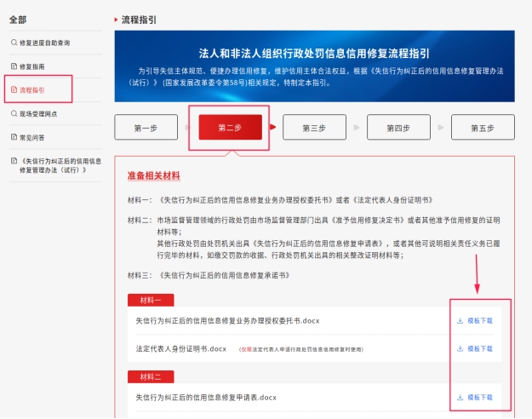Screen dimensions: 532x419
Task: Click file name 失信行为纠正后的信用信息修复业务办理授权委托书.docx
Action: pyautogui.click(x=227, y=320)
